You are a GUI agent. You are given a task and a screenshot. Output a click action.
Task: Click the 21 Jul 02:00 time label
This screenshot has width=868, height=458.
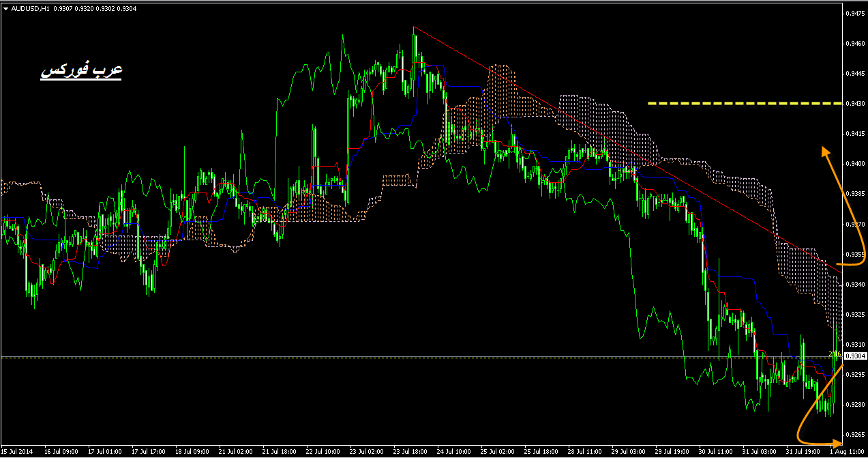click(235, 451)
